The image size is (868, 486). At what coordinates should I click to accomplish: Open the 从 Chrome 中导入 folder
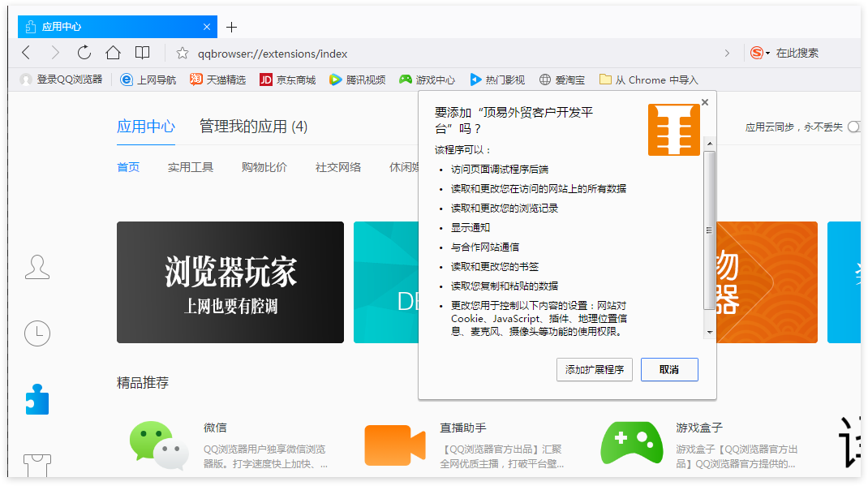(649, 80)
